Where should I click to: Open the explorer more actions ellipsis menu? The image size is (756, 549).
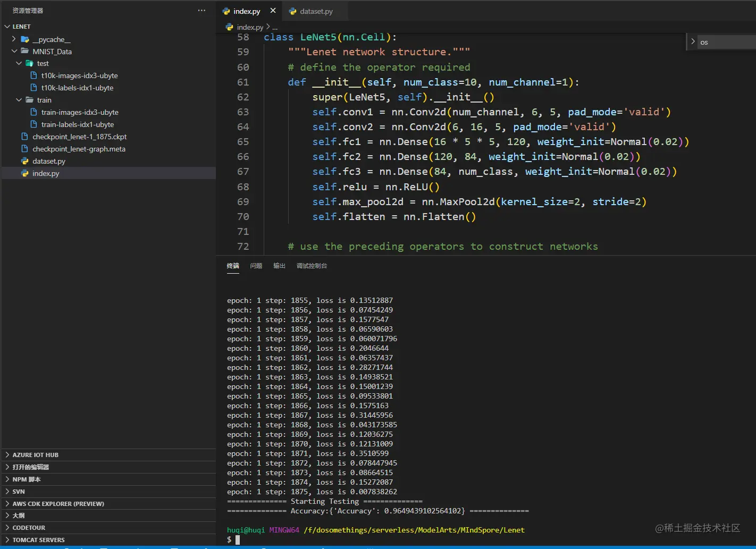(x=201, y=11)
